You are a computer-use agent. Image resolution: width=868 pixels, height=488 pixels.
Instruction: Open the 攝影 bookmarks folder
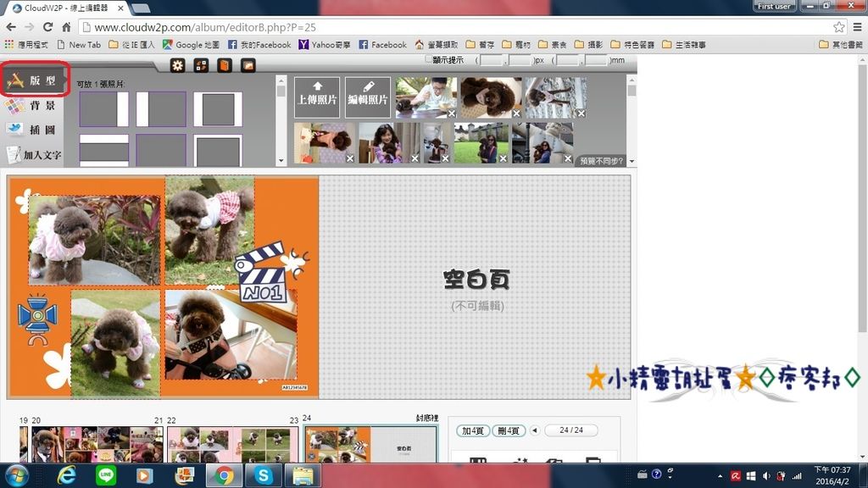(589, 44)
